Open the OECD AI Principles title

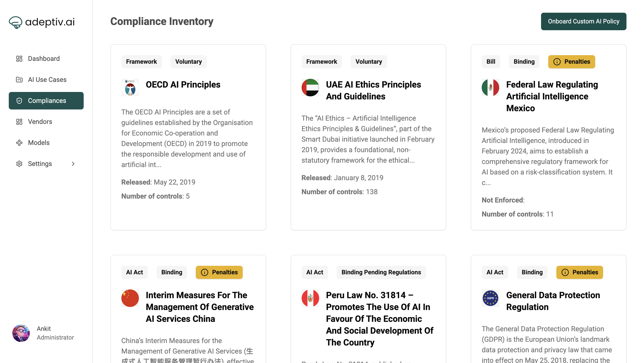click(x=183, y=85)
